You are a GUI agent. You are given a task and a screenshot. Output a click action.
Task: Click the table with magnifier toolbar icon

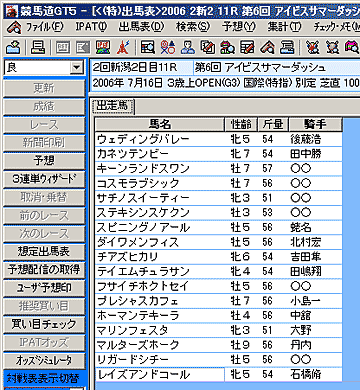pyautogui.click(x=148, y=47)
